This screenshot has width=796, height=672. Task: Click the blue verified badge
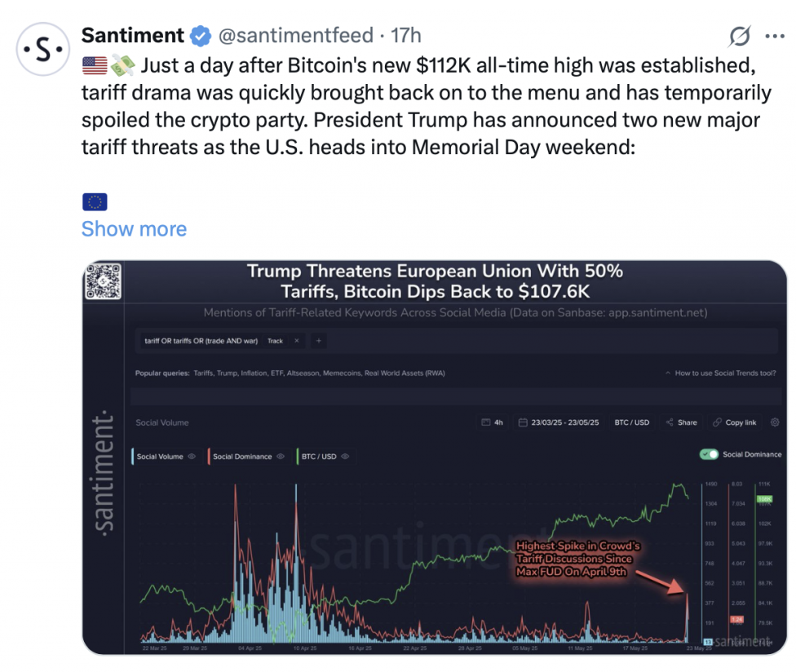click(x=201, y=36)
